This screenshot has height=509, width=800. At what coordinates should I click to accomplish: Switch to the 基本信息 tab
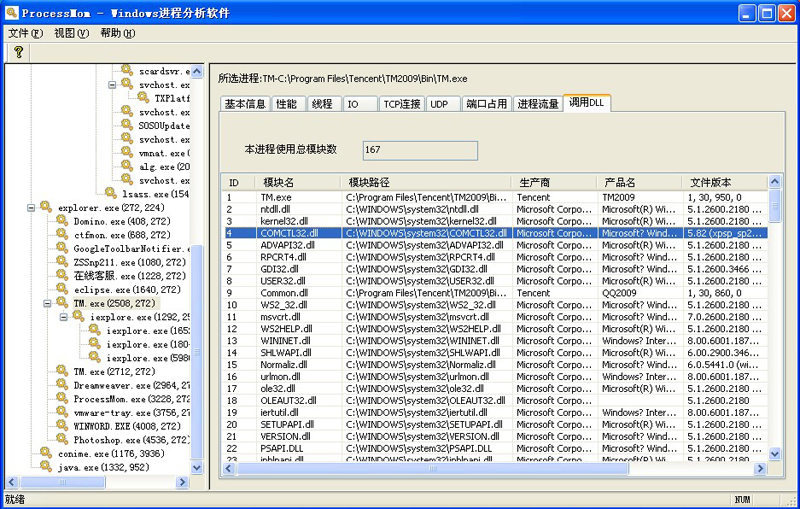(244, 104)
